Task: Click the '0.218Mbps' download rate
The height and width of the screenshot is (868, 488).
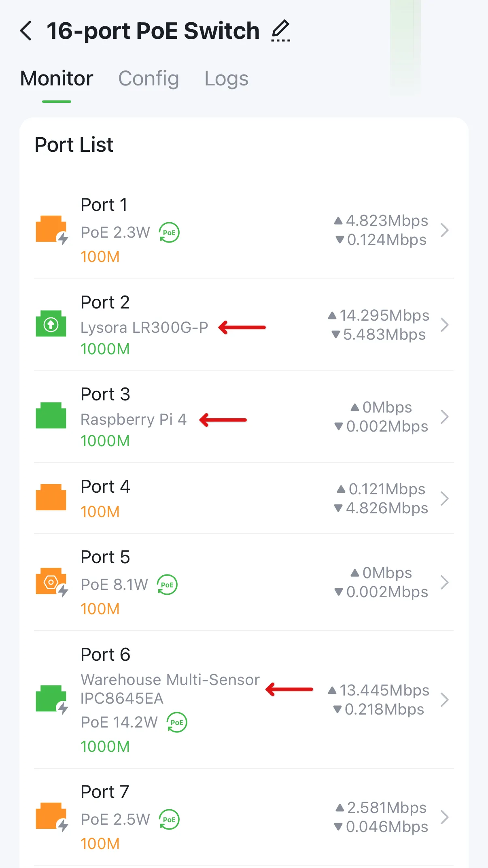Action: pyautogui.click(x=384, y=709)
